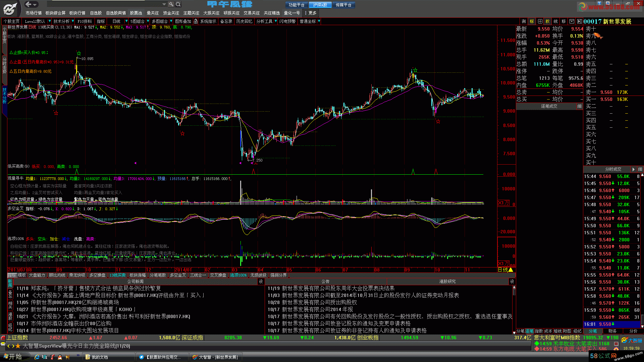Expand the 5图组合 dropdown arrow
The width and height of the screenshot is (644, 362).
pos(148,21)
